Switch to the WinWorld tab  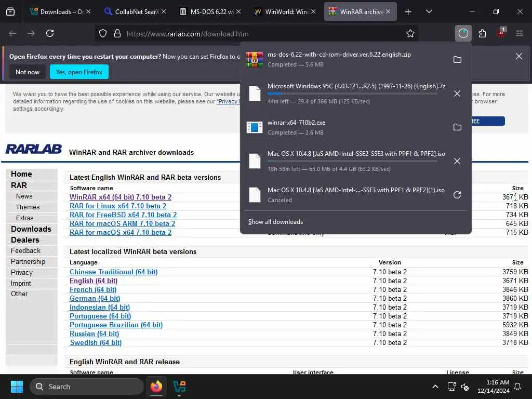click(285, 12)
